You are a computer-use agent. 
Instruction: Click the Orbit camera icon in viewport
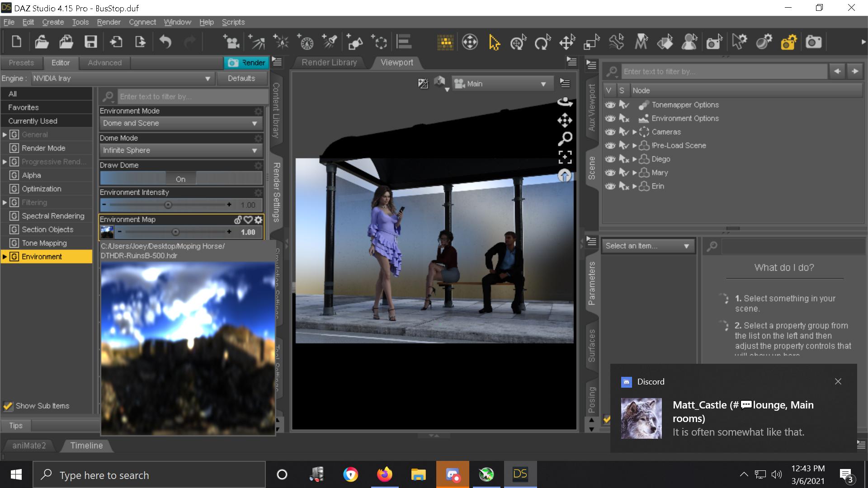(565, 102)
